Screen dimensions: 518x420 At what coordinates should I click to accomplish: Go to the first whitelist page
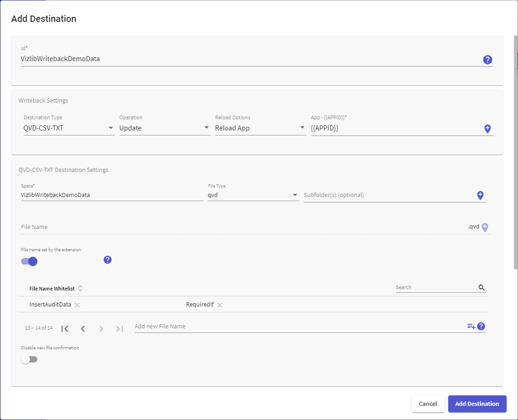(65, 328)
